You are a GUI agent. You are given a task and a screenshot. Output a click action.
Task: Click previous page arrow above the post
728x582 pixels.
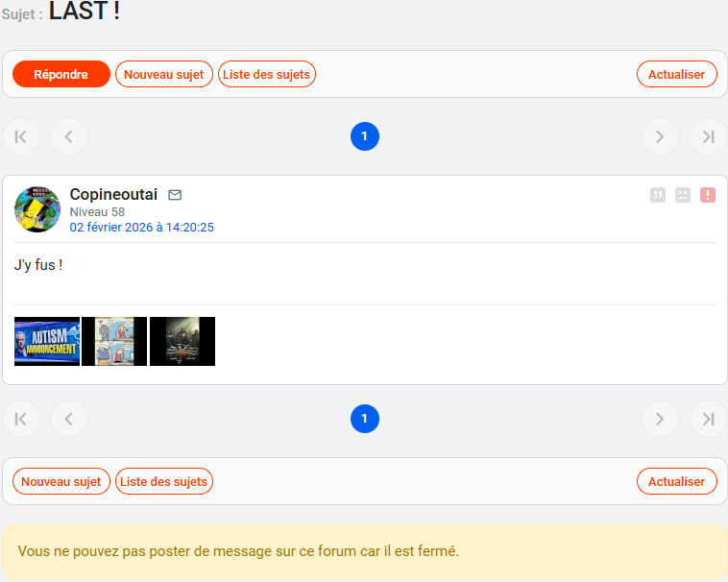[69, 136]
